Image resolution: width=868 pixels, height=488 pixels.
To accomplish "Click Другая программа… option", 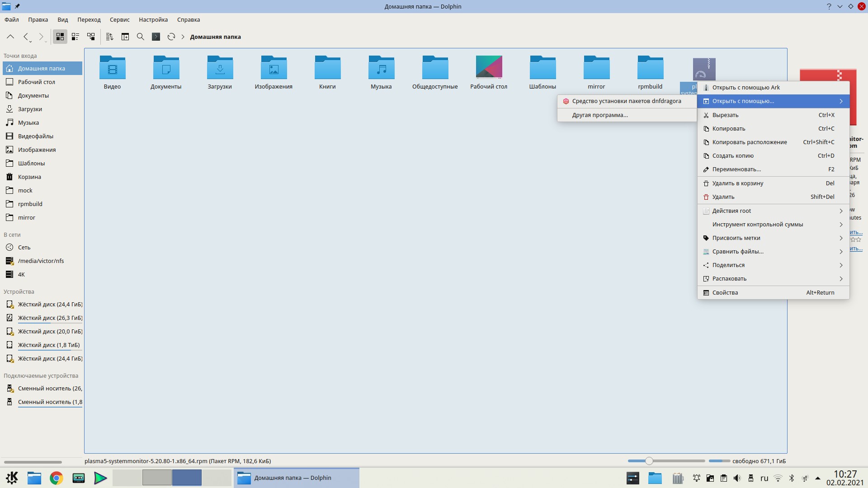I will click(600, 115).
